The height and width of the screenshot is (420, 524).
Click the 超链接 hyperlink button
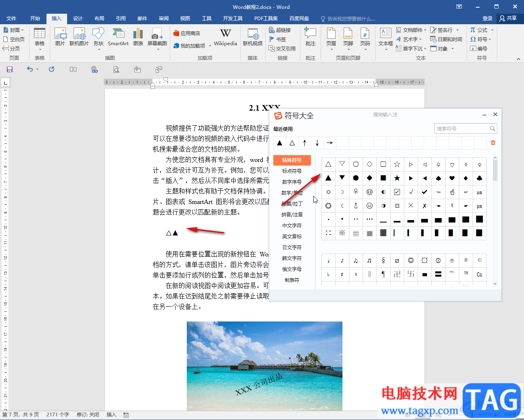[280, 30]
